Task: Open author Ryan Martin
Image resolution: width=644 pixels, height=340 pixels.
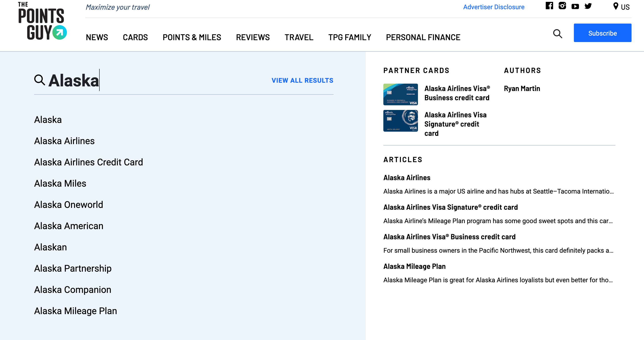Action: tap(522, 89)
